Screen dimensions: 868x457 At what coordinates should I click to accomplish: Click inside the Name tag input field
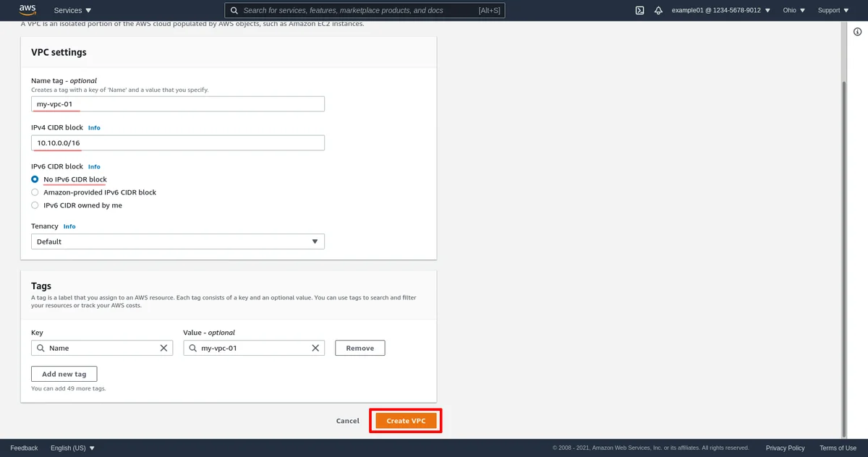[177, 103]
